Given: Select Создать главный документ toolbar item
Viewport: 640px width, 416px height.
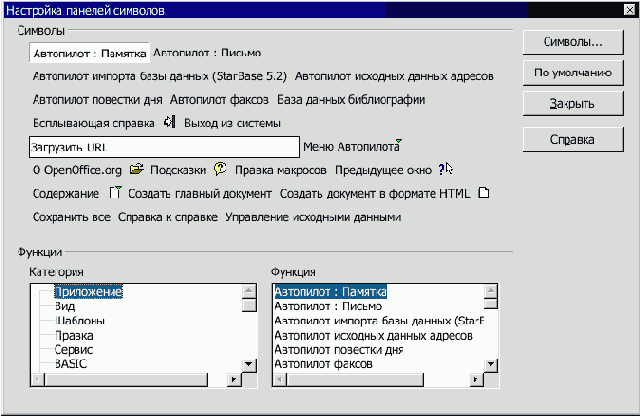Looking at the screenshot, I should coord(200,194).
